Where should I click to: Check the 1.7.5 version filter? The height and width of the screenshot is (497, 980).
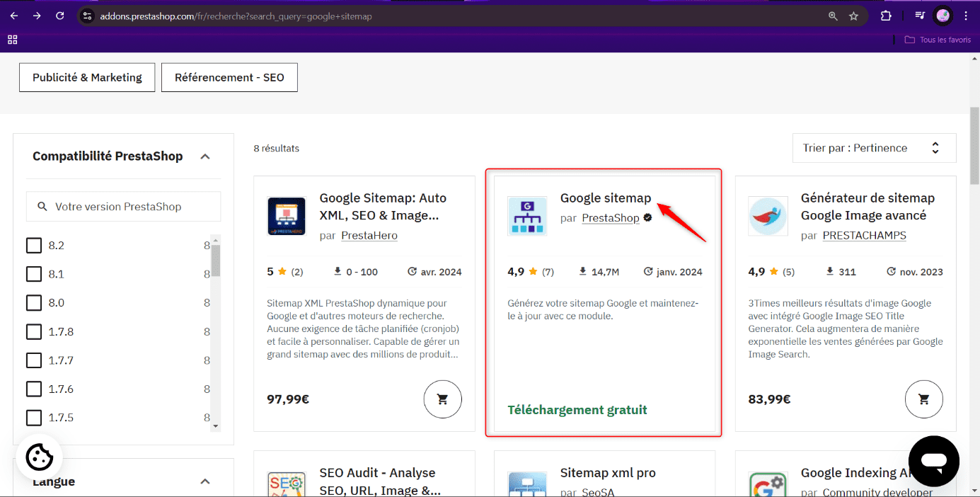pyautogui.click(x=34, y=418)
